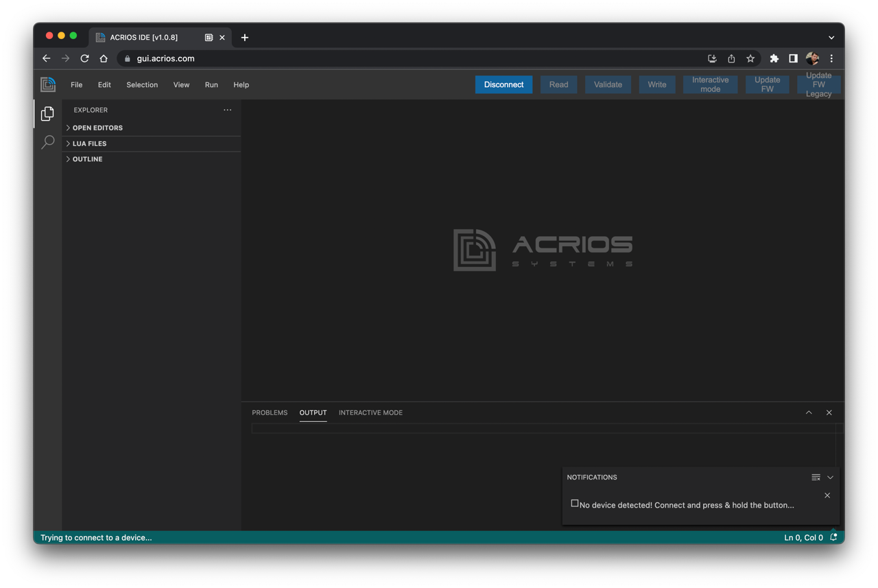Viewport: 878px width, 588px height.
Task: Click the install app icon in address bar
Action: click(712, 59)
